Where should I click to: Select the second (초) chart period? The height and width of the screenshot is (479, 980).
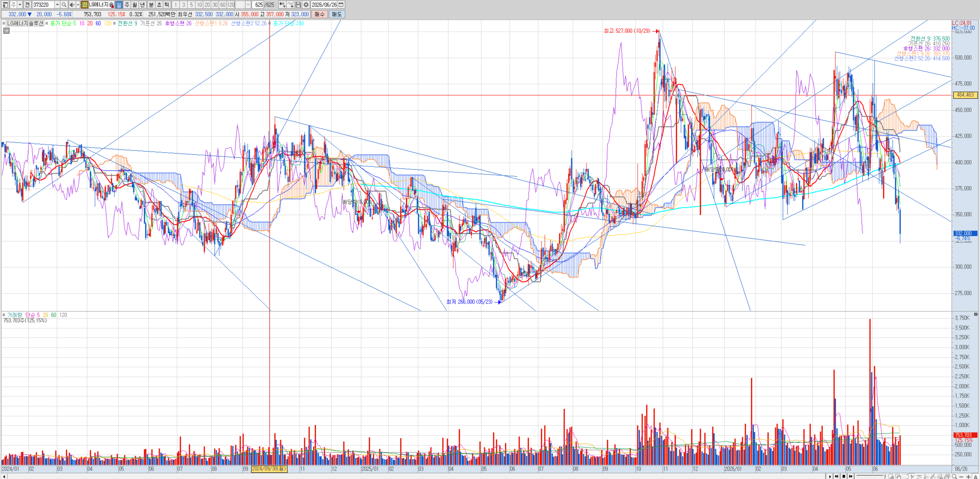pyautogui.click(x=159, y=5)
